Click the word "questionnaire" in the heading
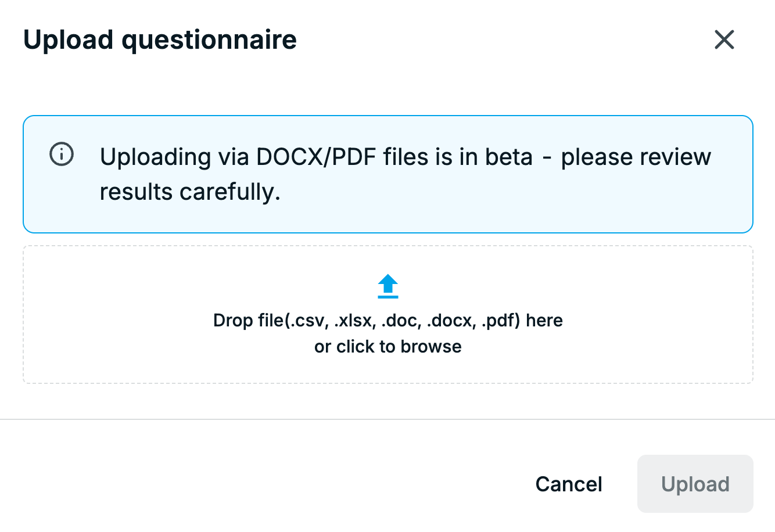 pos(209,40)
